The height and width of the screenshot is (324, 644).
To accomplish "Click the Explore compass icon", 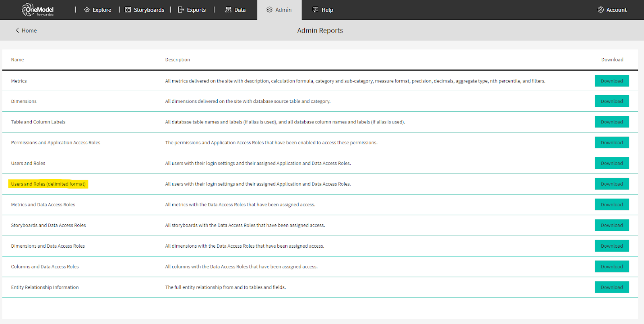I will coord(87,10).
